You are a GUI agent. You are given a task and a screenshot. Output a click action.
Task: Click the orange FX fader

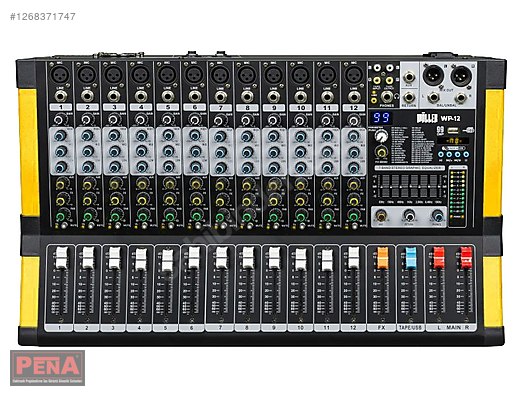[383, 258]
